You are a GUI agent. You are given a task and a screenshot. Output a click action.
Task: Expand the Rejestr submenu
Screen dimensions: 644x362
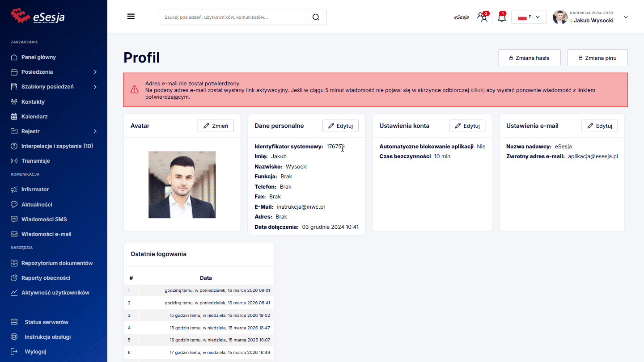[95, 131]
